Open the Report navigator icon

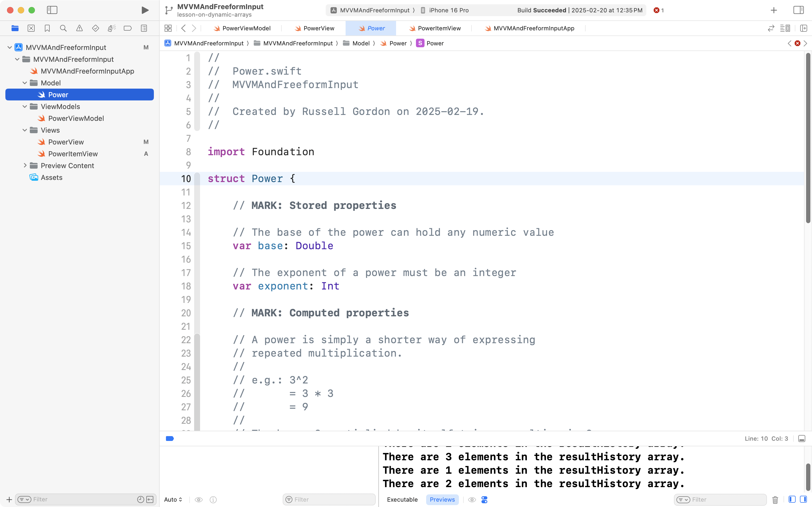click(x=144, y=28)
